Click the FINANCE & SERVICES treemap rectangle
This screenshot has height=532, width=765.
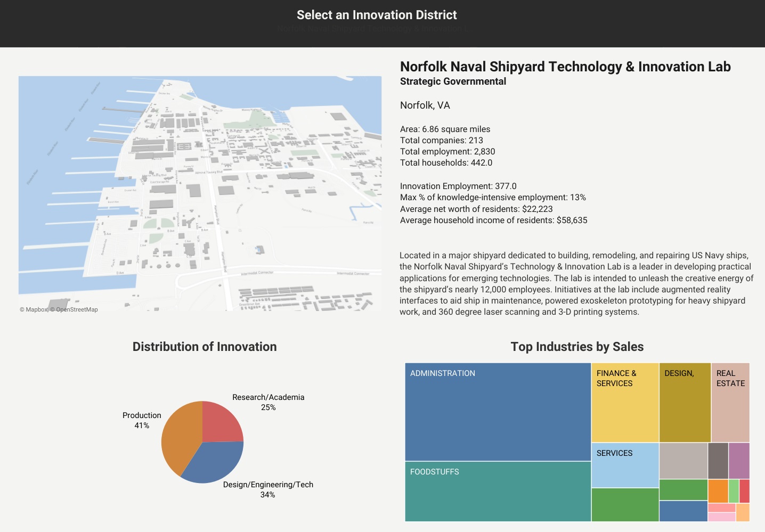(624, 402)
